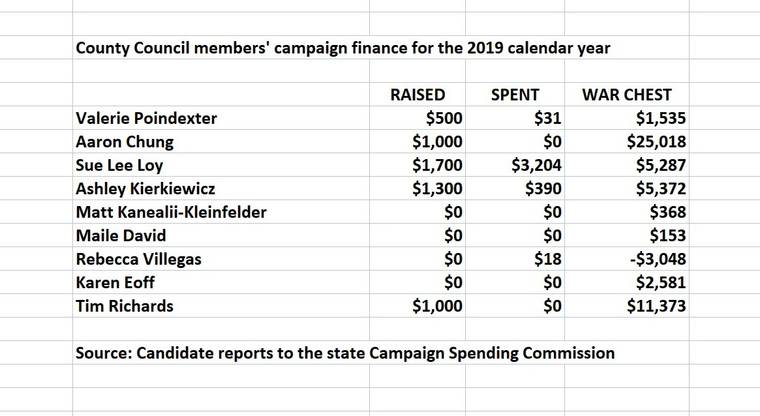The height and width of the screenshot is (416, 760).
Task: Click the Tim Richards name cell
Action: pos(124,306)
